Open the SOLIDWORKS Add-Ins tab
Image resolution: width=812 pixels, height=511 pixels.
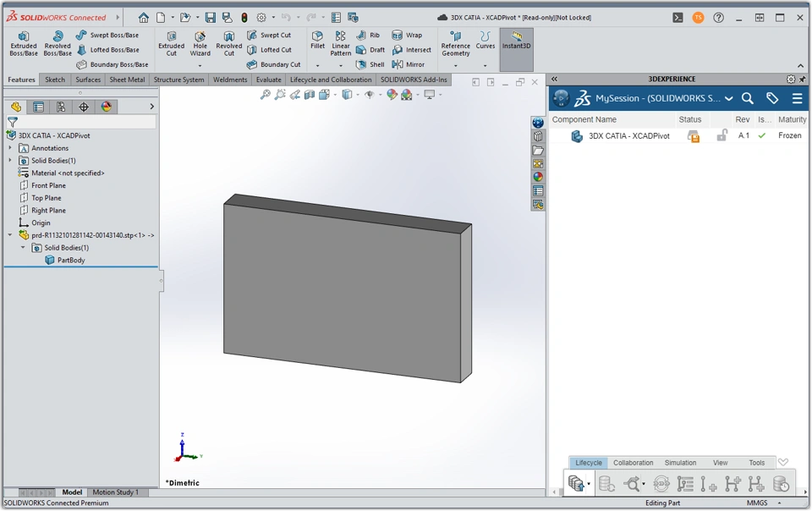pyautogui.click(x=414, y=80)
